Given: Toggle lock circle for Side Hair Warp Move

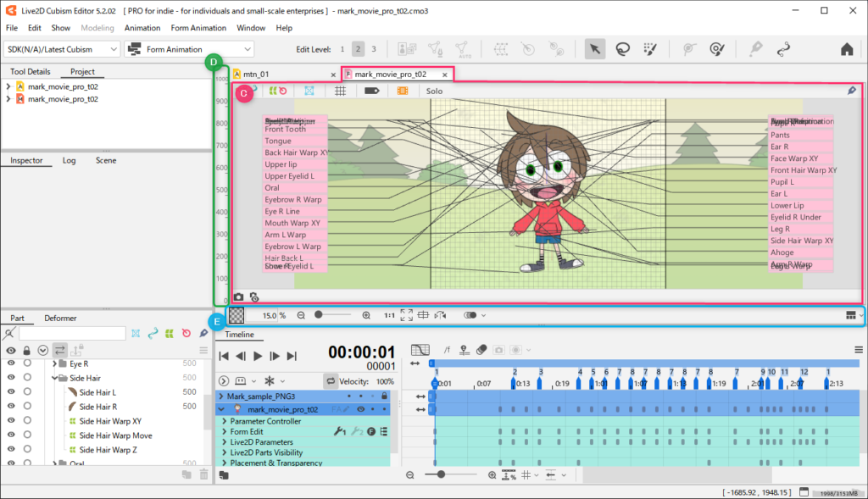Looking at the screenshot, I should (27, 435).
